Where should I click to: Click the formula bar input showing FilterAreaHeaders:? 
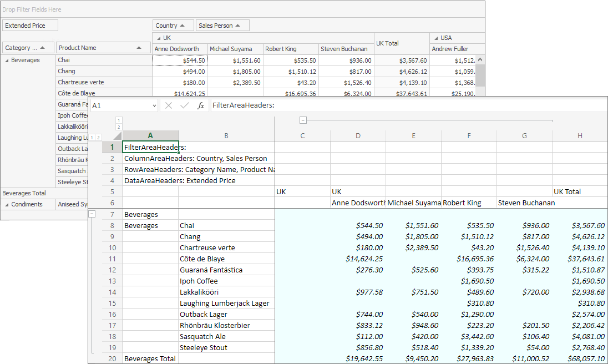pyautogui.click(x=409, y=105)
